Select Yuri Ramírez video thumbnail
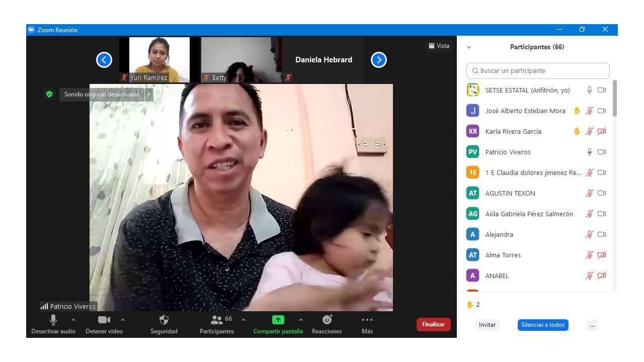The image size is (644, 362). pos(159,60)
